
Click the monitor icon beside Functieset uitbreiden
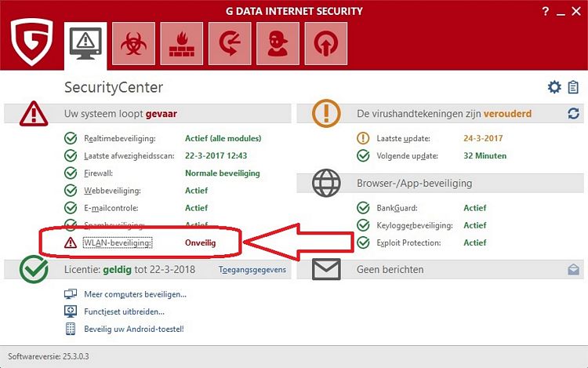(x=71, y=312)
